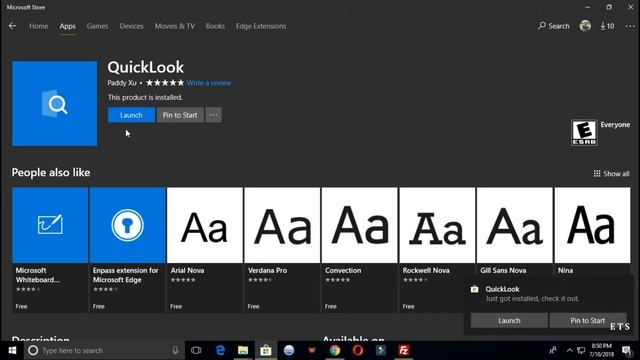The image size is (640, 360).
Task: Click the network status tray icon
Action: [581, 350]
